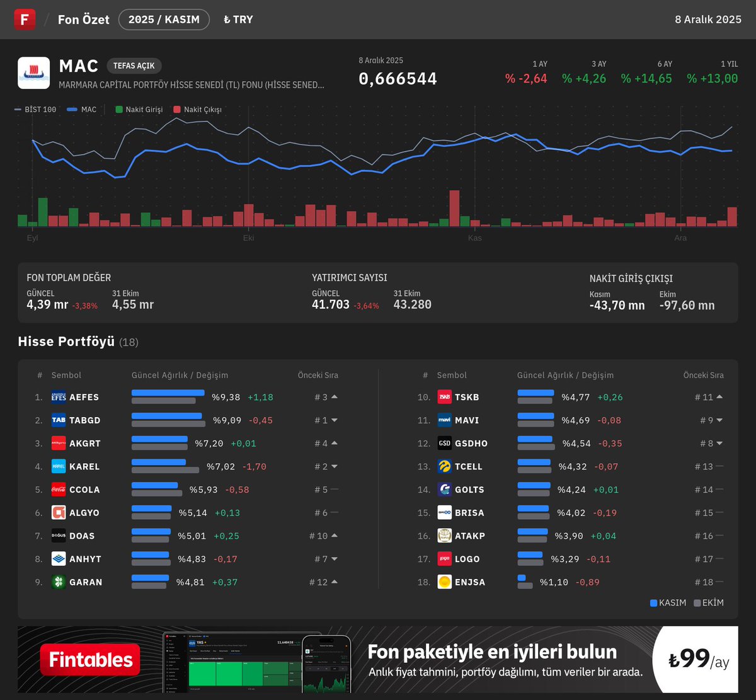The image size is (756, 700).
Task: Open the Fon Özet breadcrumb menu
Action: point(83,19)
